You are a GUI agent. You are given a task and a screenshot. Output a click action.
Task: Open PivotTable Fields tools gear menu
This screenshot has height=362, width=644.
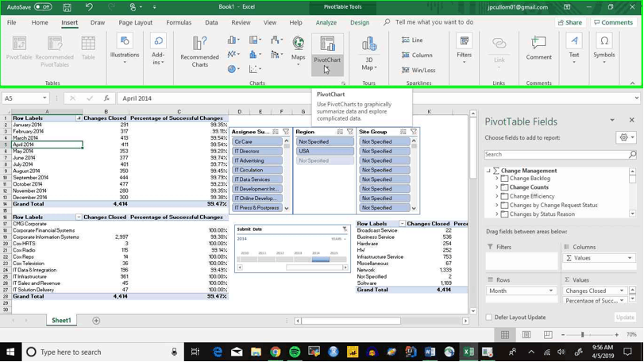coord(627,137)
